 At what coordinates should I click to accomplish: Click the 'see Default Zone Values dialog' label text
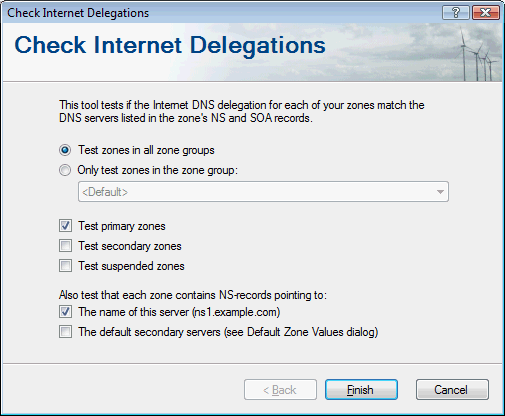click(301, 332)
